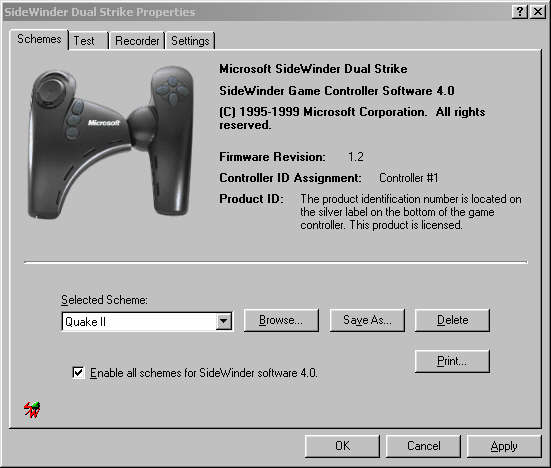Image resolution: width=551 pixels, height=468 pixels.
Task: Click the copyright 1995-1999 Microsoft Corporation text
Action: click(x=352, y=118)
